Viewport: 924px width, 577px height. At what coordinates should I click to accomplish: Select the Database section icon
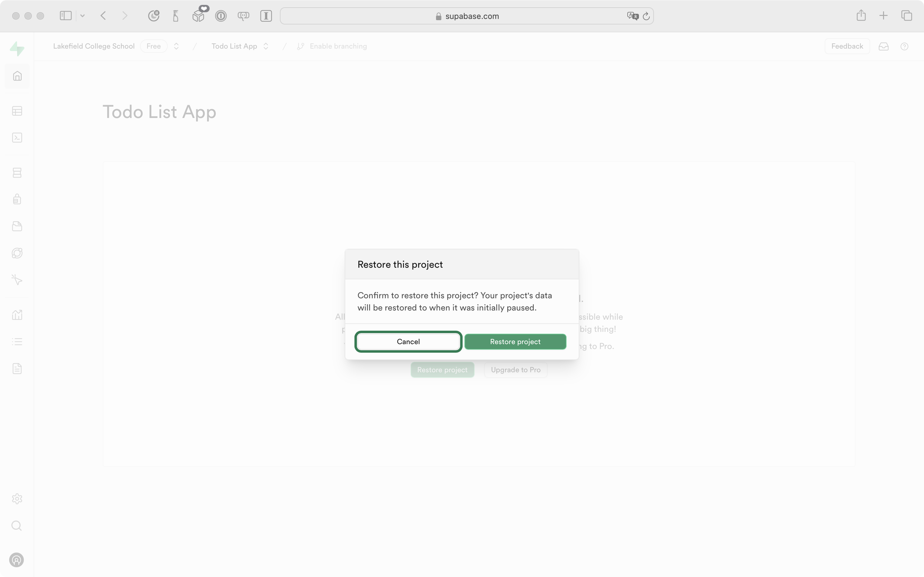tap(17, 172)
